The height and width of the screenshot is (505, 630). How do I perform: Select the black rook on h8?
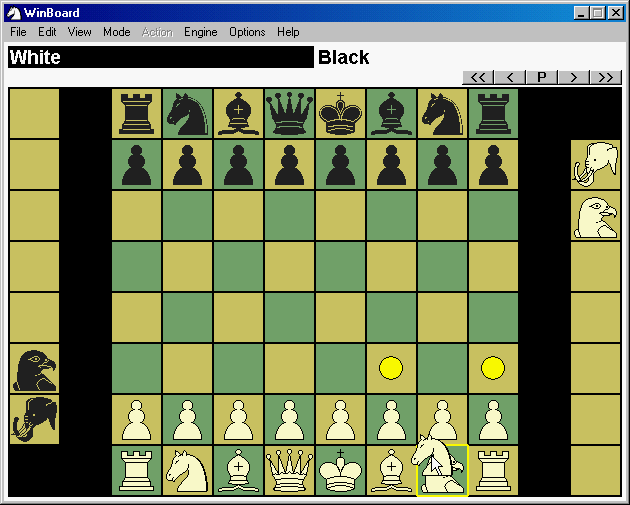493,114
